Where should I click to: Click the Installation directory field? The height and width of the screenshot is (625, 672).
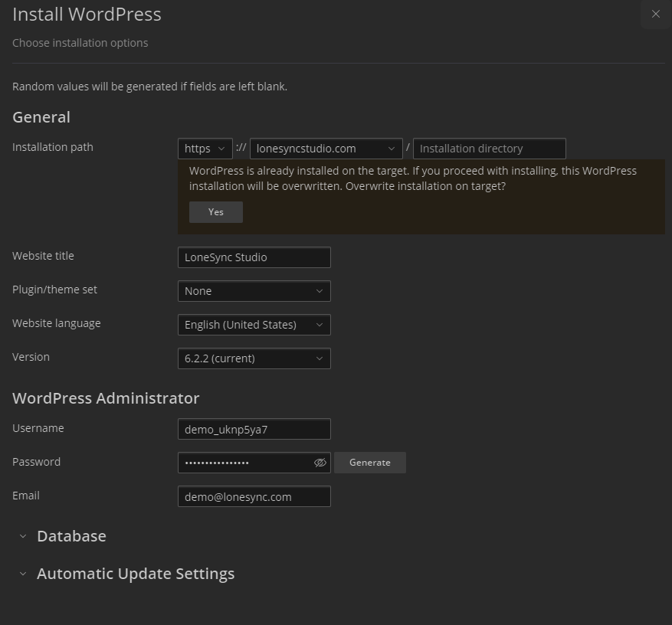489,149
